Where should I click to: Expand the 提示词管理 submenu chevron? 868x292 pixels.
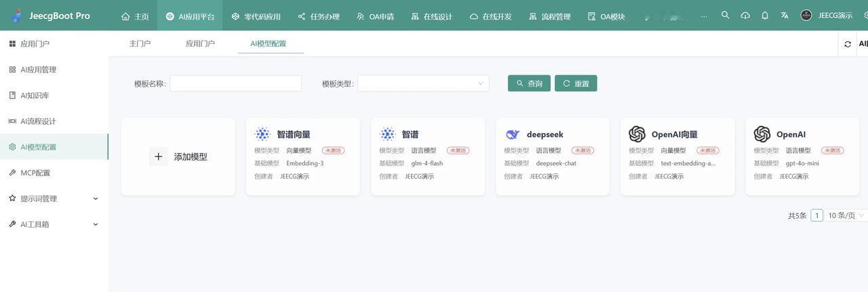(x=95, y=199)
